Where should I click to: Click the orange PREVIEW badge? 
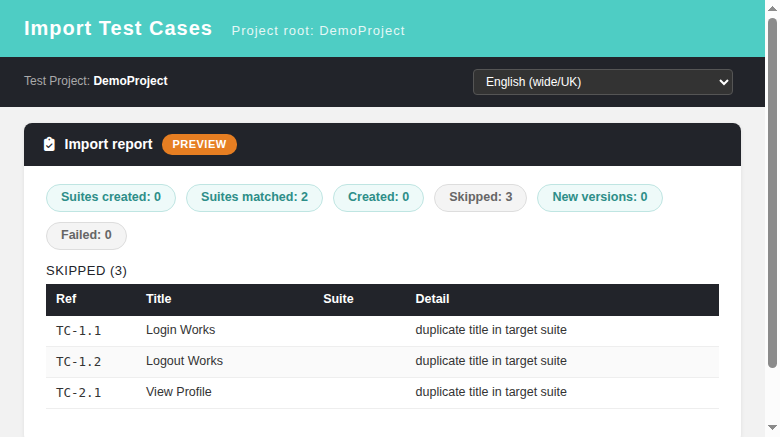(199, 144)
